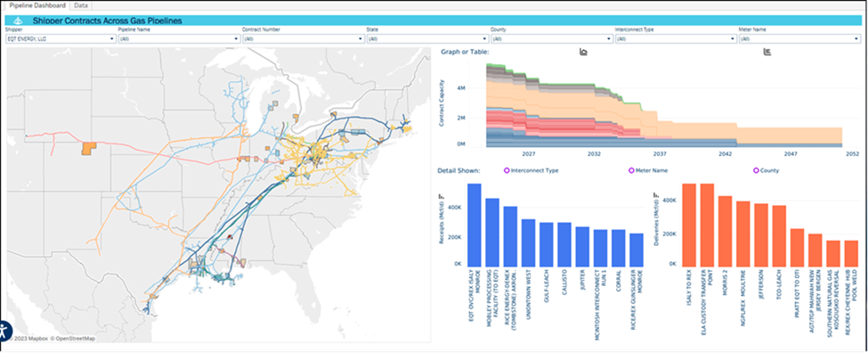Click sort icon beside Deliveries chart

coord(656,195)
